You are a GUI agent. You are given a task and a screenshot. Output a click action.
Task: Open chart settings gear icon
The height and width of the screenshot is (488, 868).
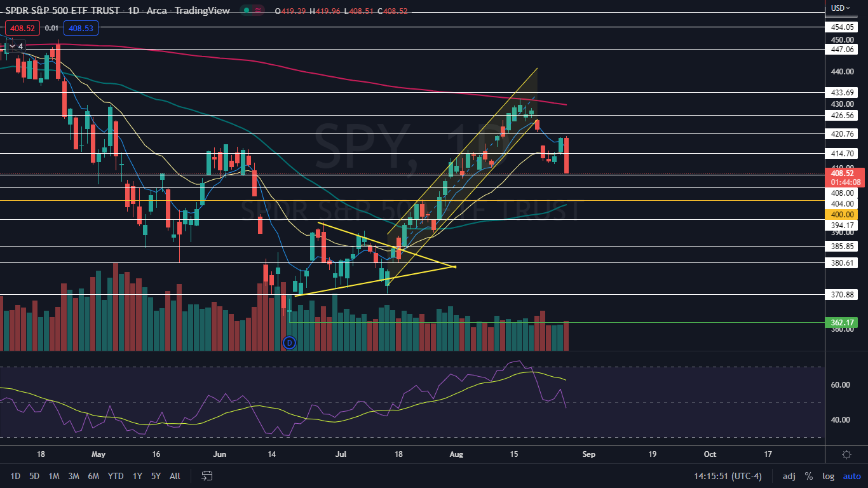(x=846, y=454)
